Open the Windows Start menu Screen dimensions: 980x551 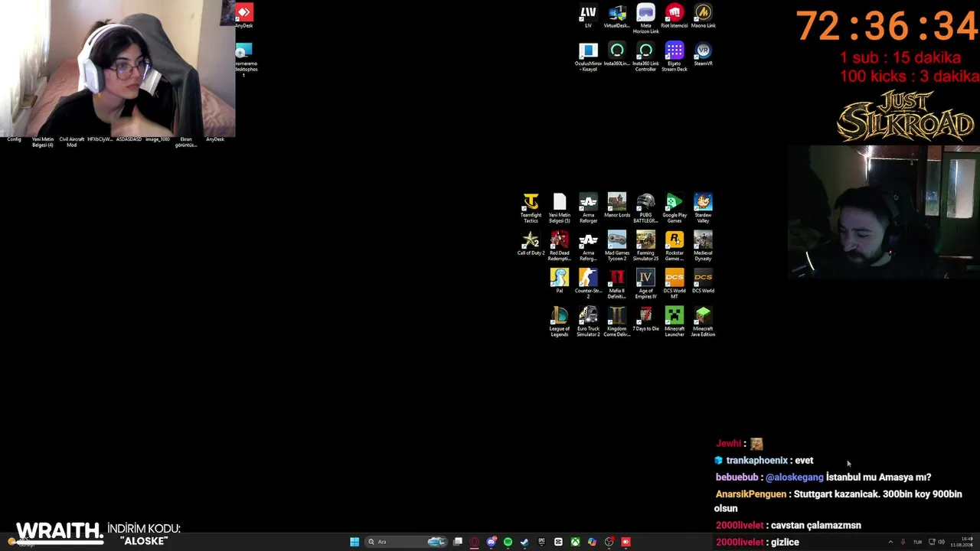354,542
